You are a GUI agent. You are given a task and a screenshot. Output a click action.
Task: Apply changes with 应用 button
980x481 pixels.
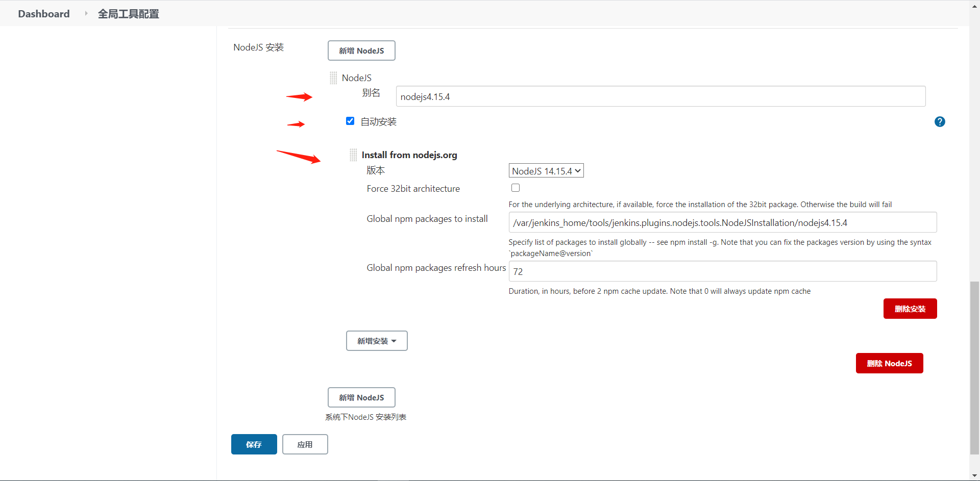305,444
